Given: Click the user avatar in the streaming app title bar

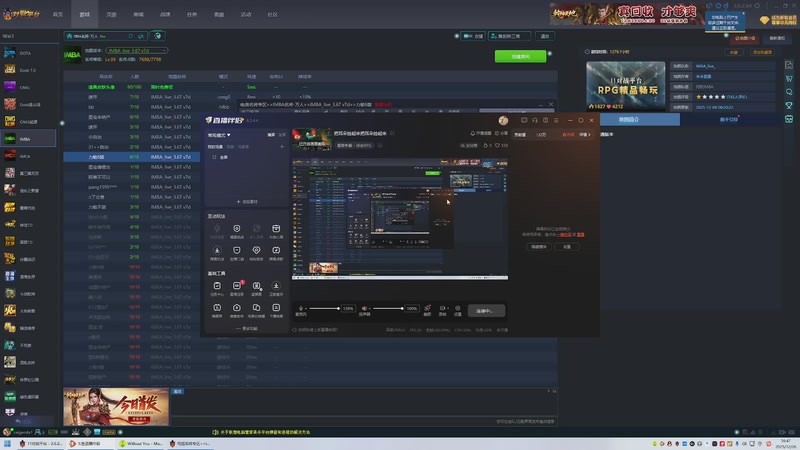Looking at the screenshot, I should pos(503,120).
